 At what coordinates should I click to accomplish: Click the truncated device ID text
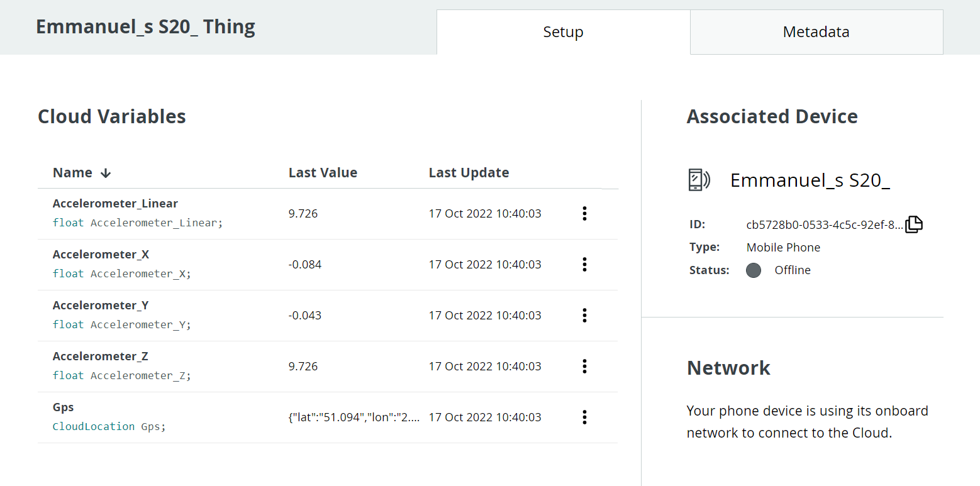(824, 225)
